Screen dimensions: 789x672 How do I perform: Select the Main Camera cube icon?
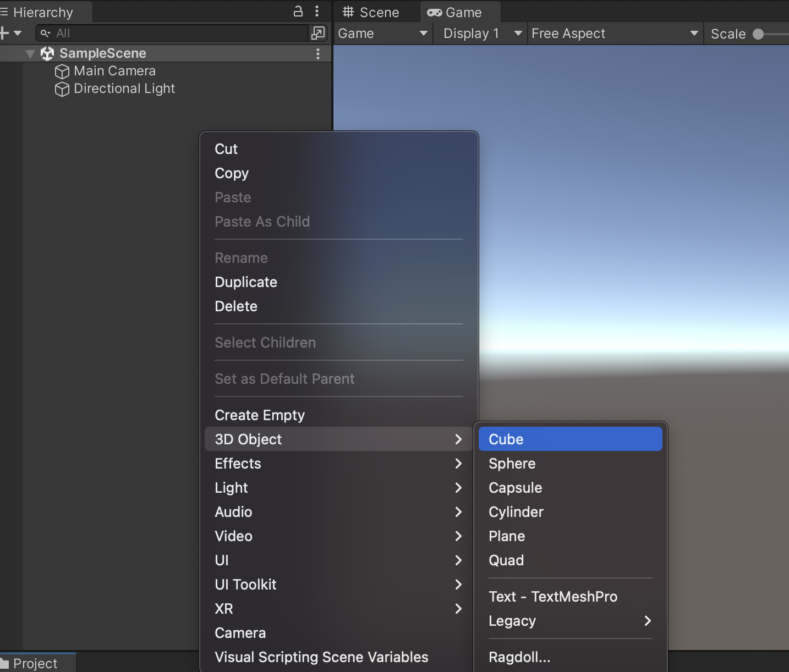pyautogui.click(x=62, y=71)
